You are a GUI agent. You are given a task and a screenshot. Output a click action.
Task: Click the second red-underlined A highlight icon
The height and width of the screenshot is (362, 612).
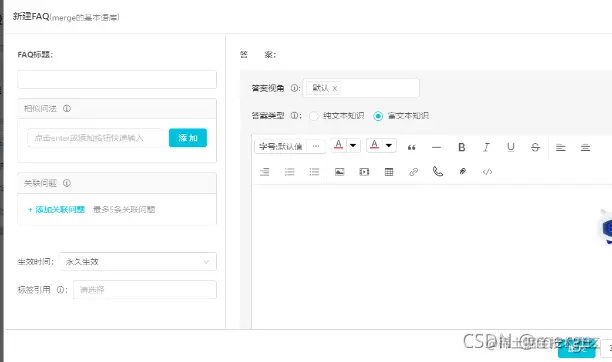(374, 145)
